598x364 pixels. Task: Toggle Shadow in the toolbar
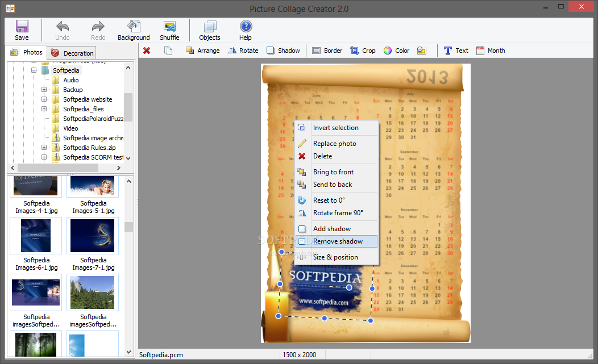[283, 51]
